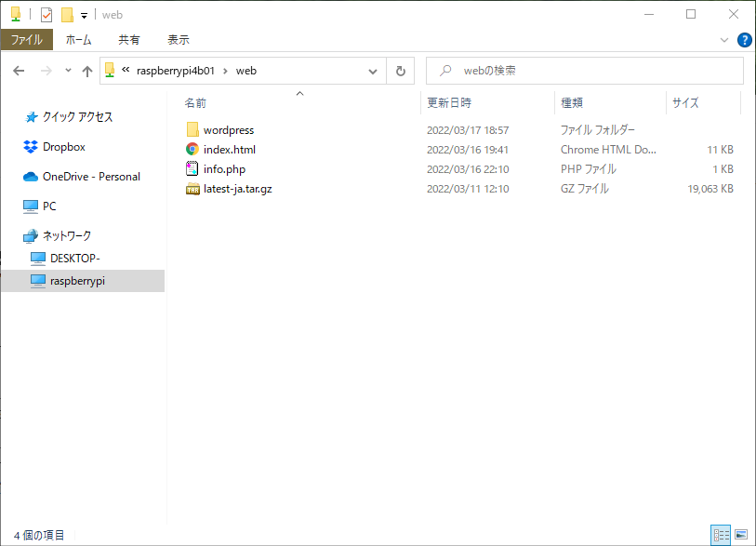Click the New Folder icon in title bar
The image size is (756, 546).
pos(66,15)
